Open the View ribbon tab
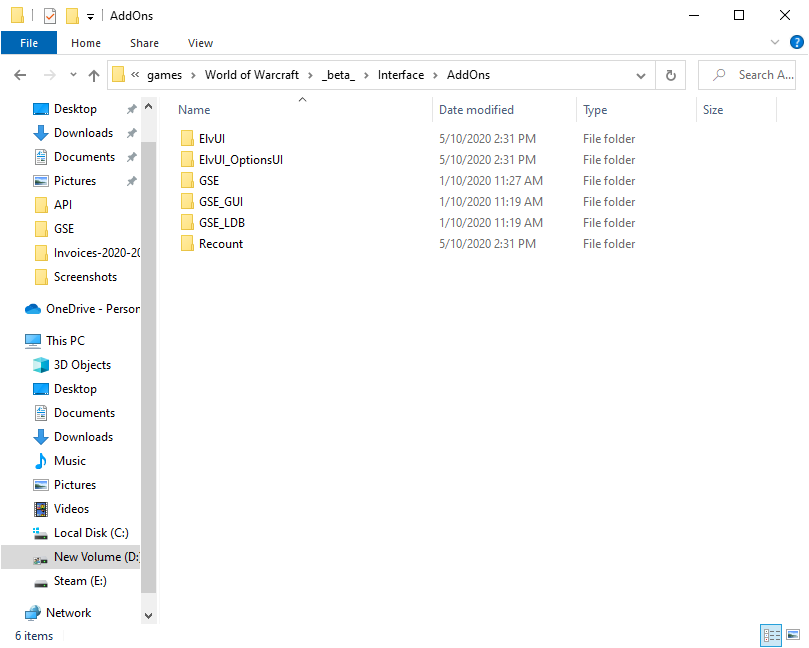809x648 pixels. (x=200, y=43)
